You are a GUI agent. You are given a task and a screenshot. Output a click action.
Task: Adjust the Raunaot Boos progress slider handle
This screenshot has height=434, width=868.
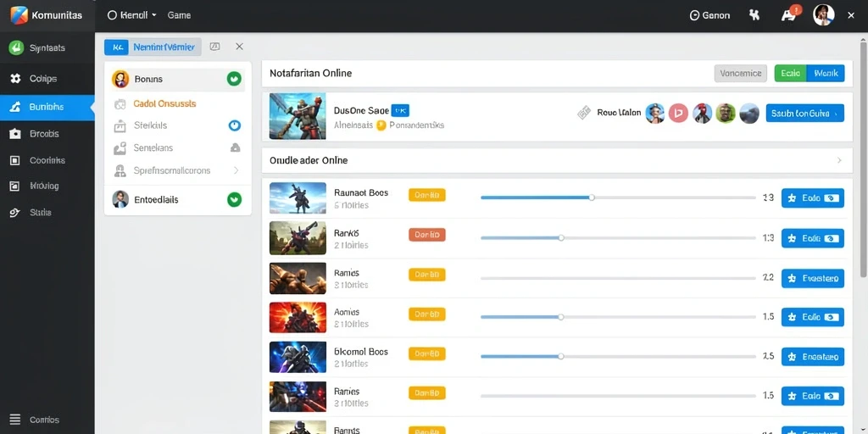point(592,198)
